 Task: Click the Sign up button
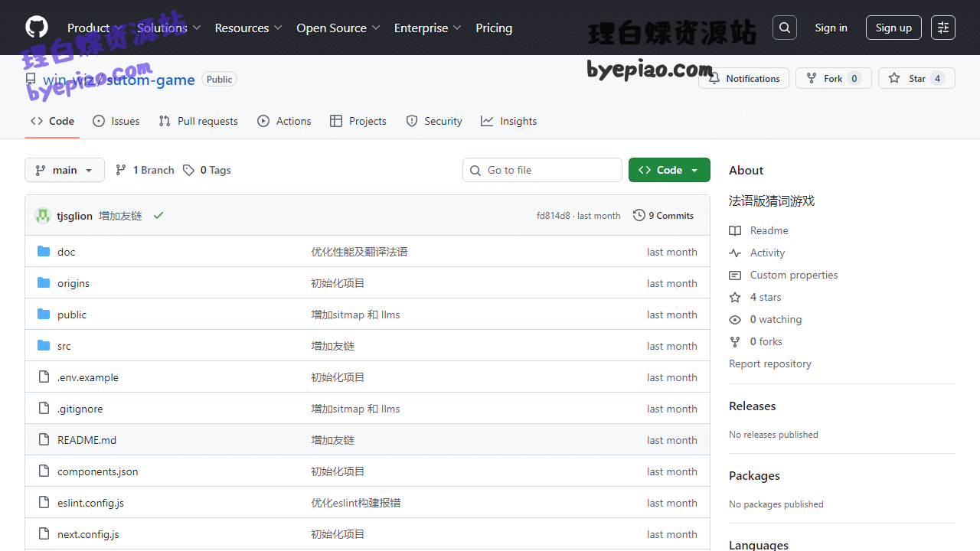[x=893, y=28]
